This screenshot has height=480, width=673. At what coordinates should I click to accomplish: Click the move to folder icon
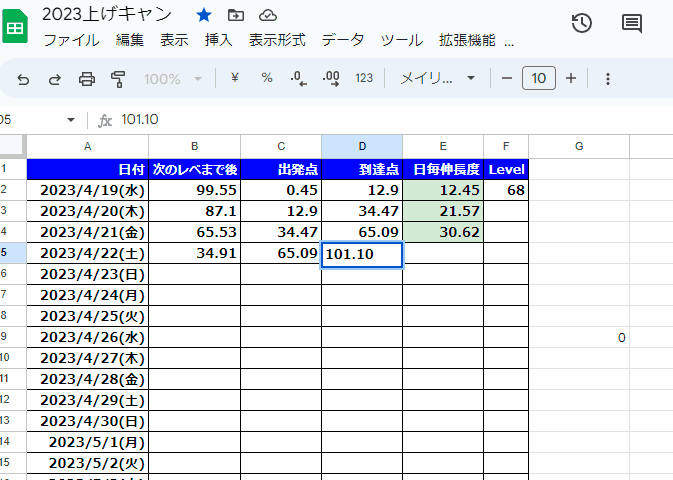coord(236,15)
